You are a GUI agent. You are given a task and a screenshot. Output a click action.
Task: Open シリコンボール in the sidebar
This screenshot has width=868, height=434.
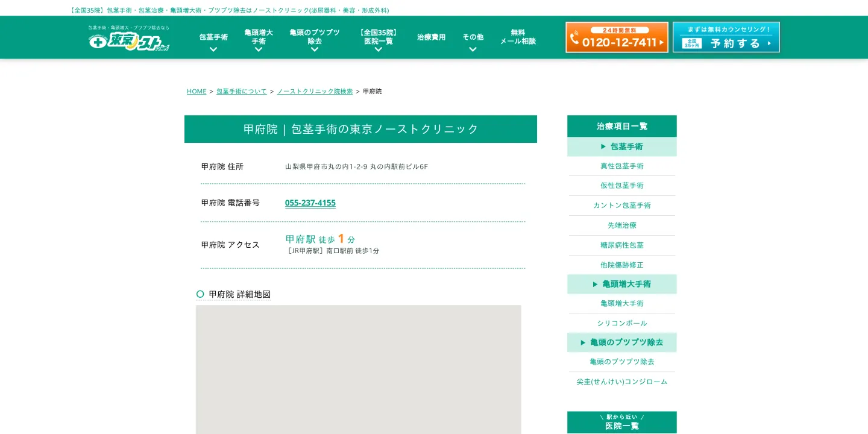[x=622, y=324]
